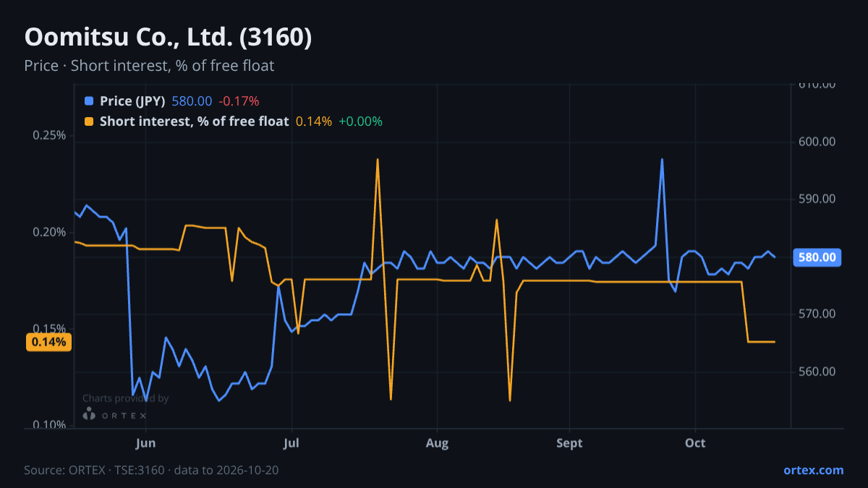Click the 600.00 right axis label
This screenshot has width=868, height=488.
(817, 142)
